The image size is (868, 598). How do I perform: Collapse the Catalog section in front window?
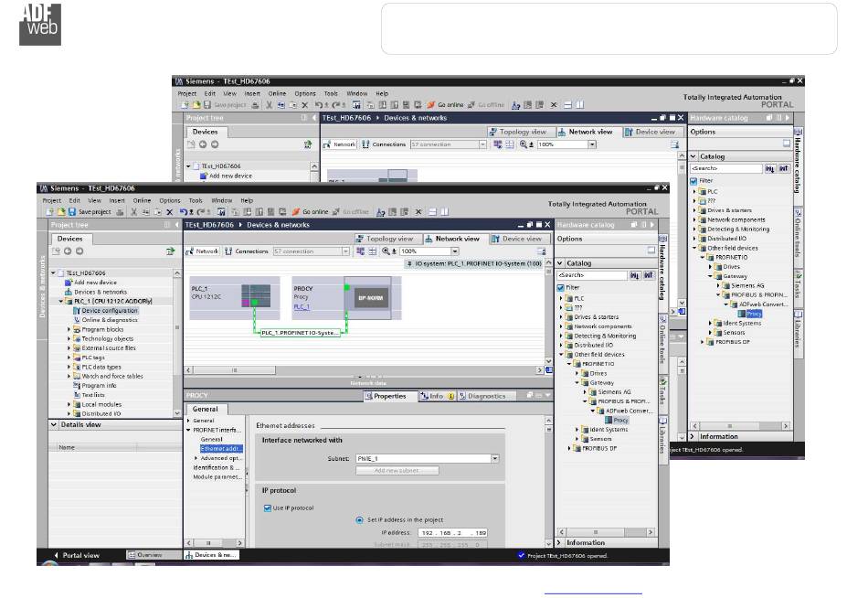pos(561,263)
